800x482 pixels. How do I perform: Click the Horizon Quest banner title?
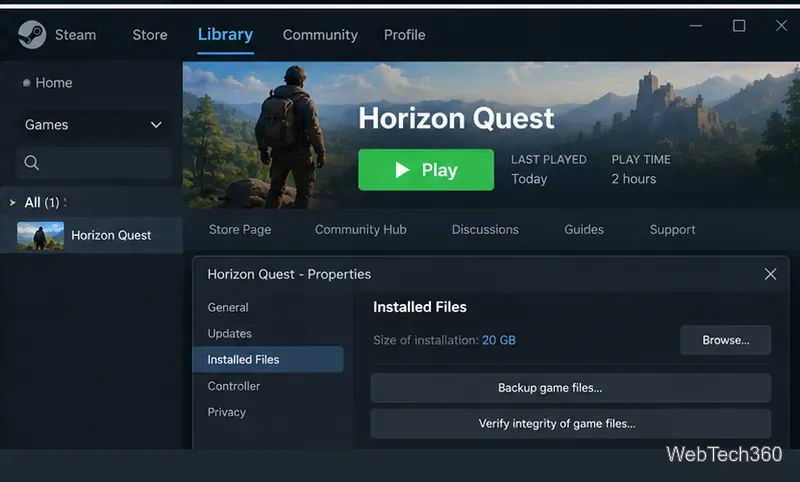click(456, 118)
